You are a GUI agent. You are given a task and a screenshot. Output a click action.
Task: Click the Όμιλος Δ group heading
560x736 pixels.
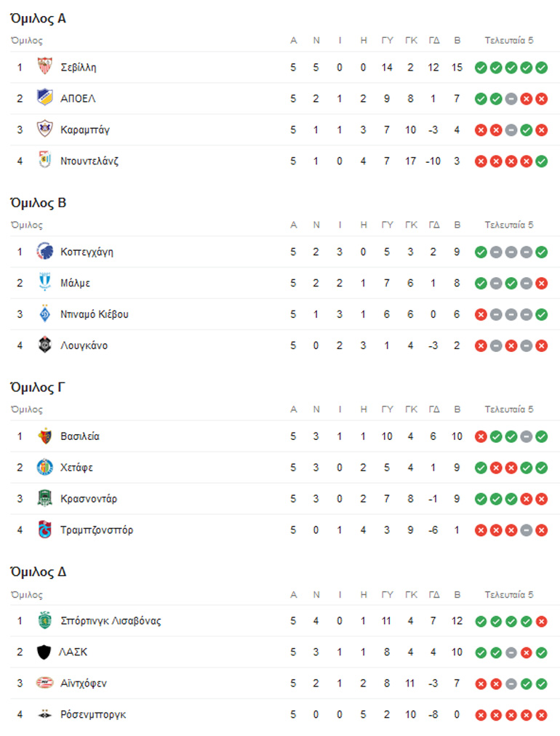[x=38, y=572]
